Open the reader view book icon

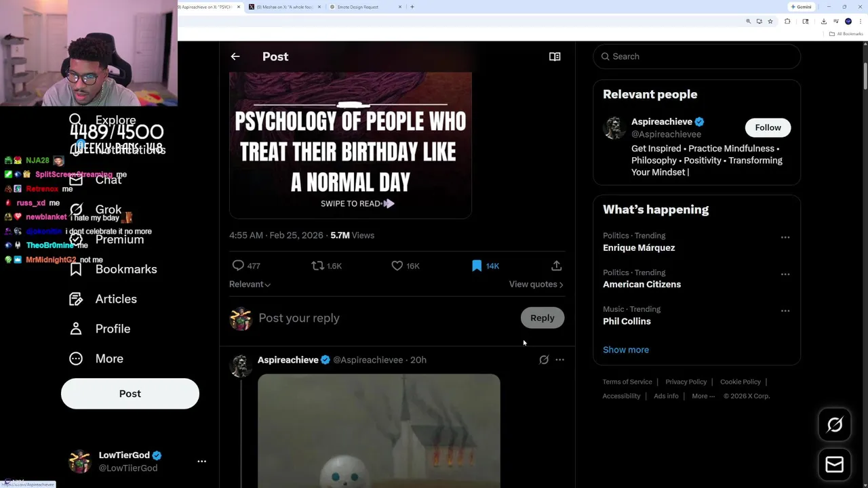click(x=555, y=57)
